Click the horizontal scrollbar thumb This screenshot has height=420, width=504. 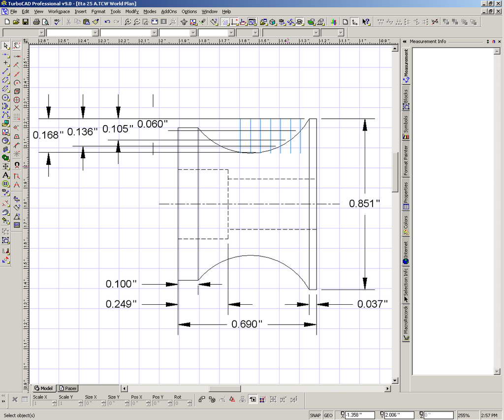tap(224, 388)
